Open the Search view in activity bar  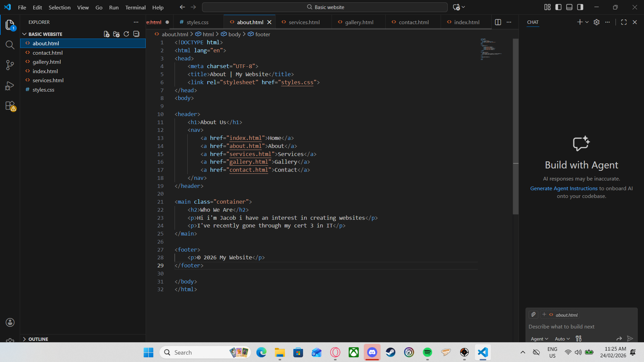pos(10,45)
